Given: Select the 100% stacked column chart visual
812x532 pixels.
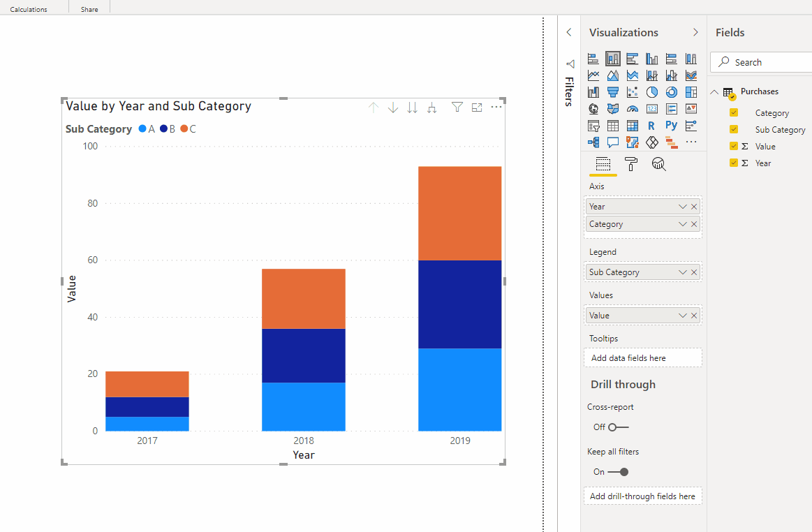Looking at the screenshot, I should pyautogui.click(x=691, y=59).
